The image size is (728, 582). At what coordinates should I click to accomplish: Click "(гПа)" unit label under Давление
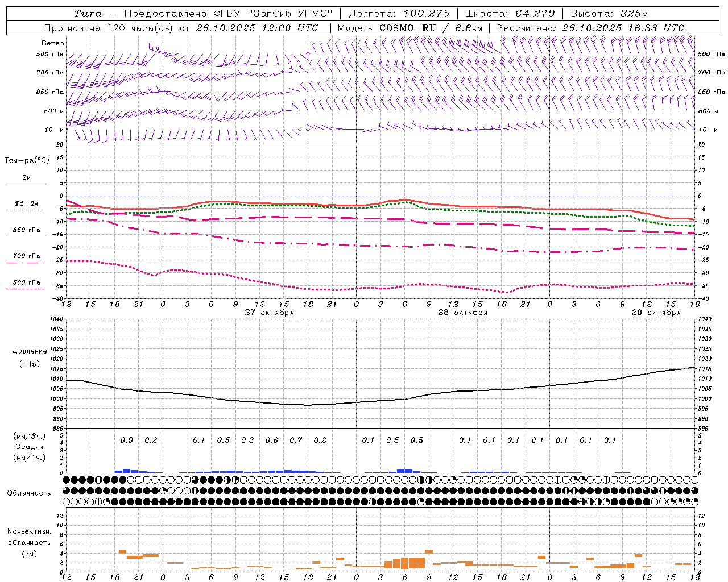click(30, 364)
